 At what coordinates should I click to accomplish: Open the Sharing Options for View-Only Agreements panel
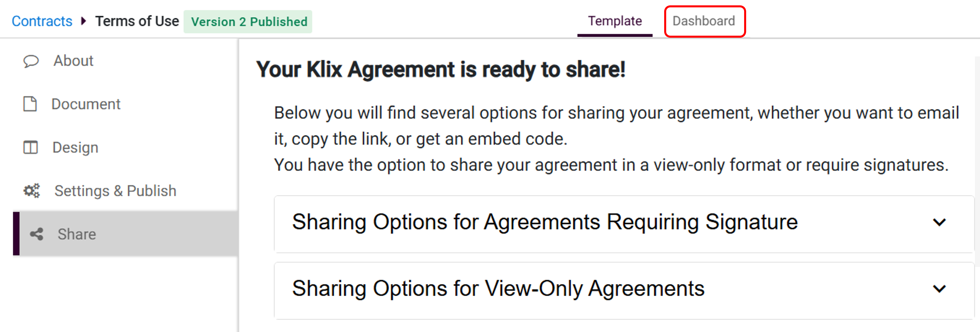pyautogui.click(x=498, y=289)
